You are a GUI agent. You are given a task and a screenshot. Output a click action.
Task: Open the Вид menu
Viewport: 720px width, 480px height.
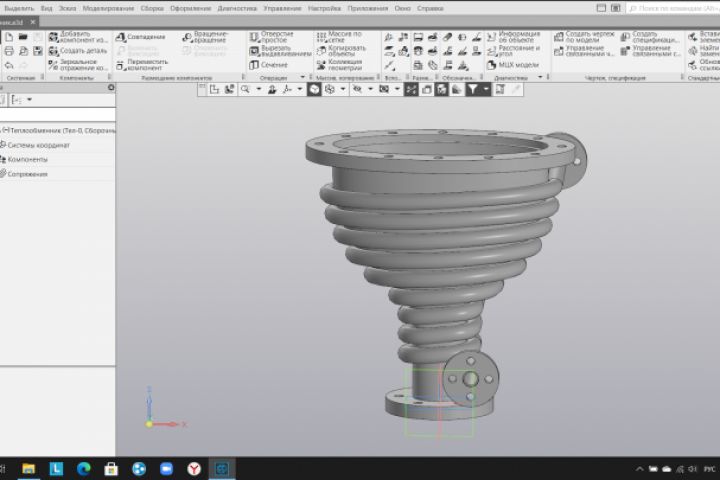tap(46, 8)
